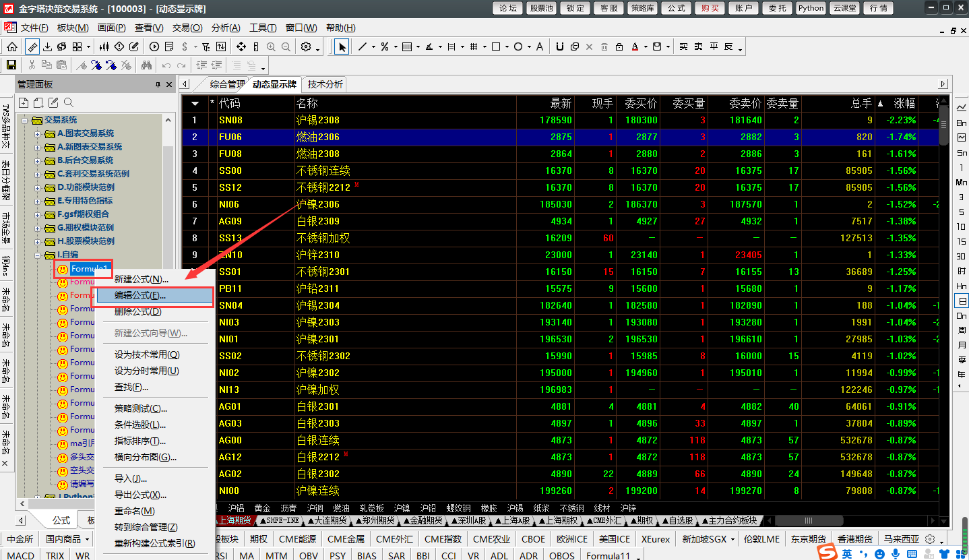Click the magnet snap icon in the toolbar
This screenshot has height=560, width=969.
[559, 46]
